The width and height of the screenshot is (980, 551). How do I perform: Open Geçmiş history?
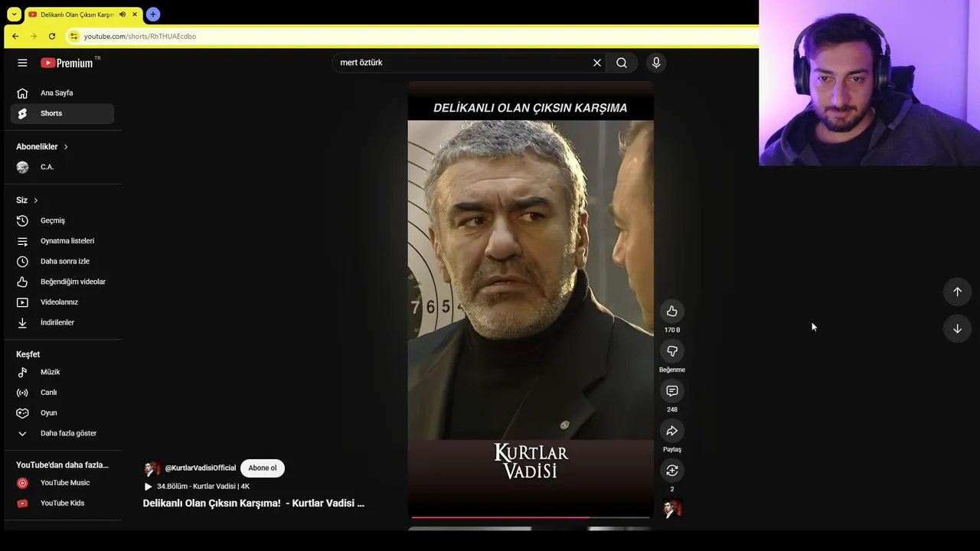[x=62, y=220]
